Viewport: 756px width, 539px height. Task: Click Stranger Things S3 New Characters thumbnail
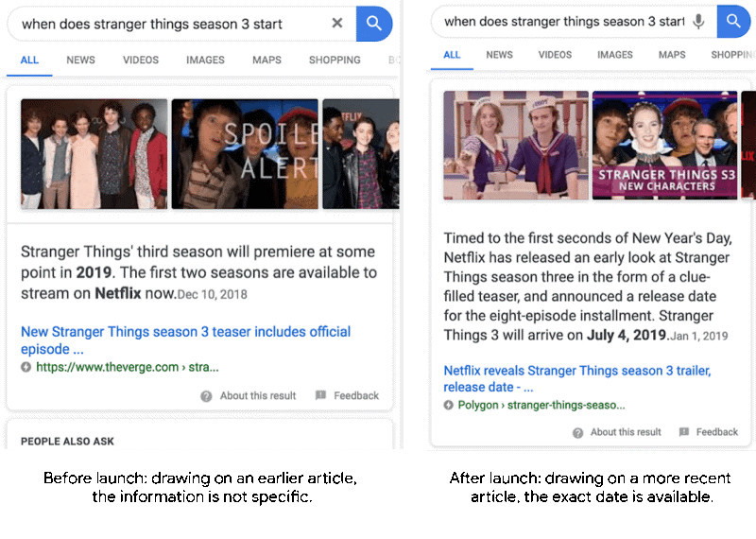coord(664,145)
